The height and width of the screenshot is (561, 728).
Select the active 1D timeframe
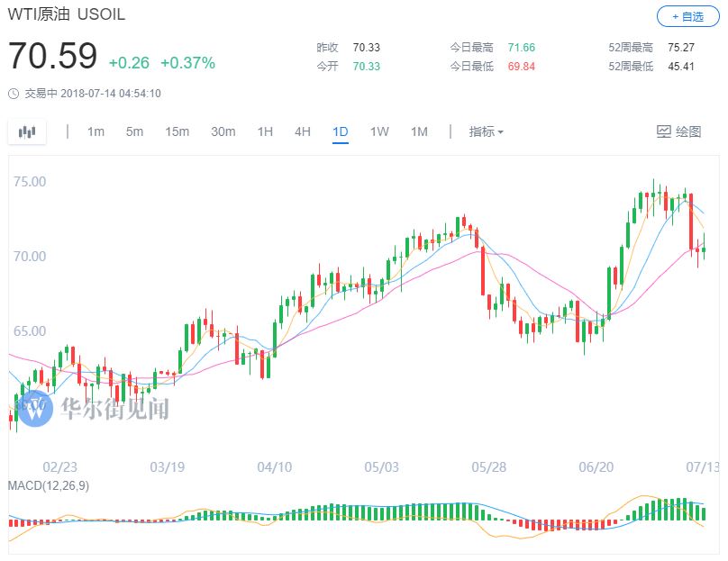[x=340, y=131]
